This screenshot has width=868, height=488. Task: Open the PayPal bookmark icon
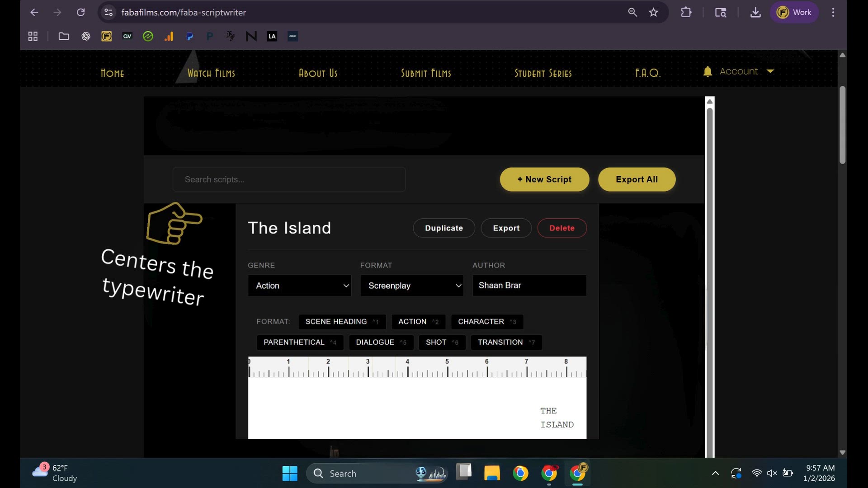pos(190,37)
